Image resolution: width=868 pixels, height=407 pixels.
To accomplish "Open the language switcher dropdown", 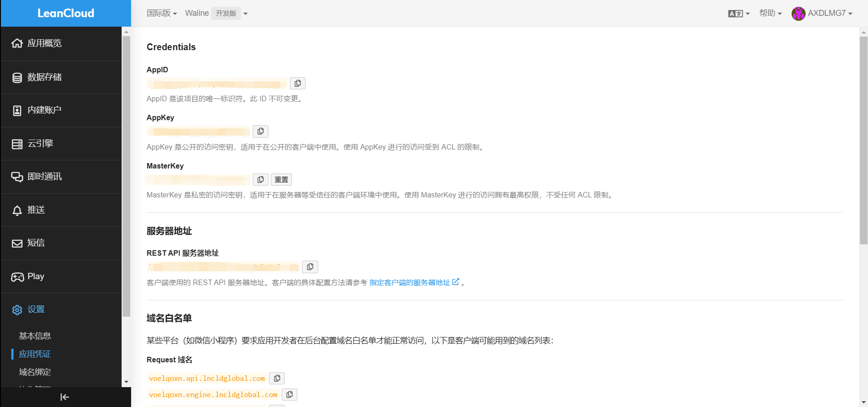I will point(739,14).
